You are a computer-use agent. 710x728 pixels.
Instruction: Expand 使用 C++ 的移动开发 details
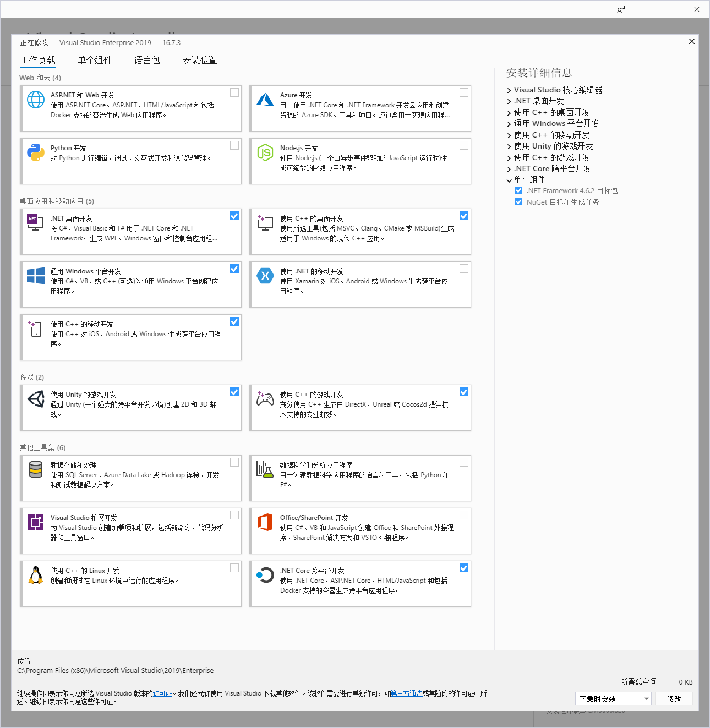[509, 135]
